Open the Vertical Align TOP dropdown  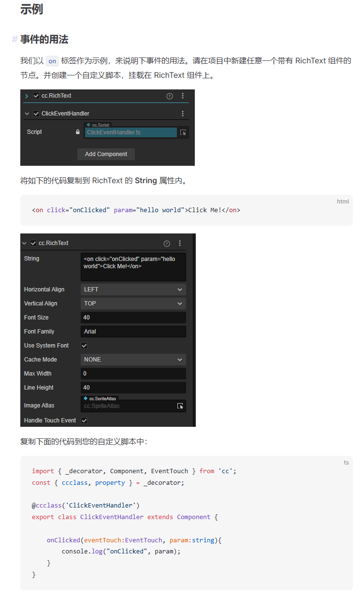coord(133,304)
